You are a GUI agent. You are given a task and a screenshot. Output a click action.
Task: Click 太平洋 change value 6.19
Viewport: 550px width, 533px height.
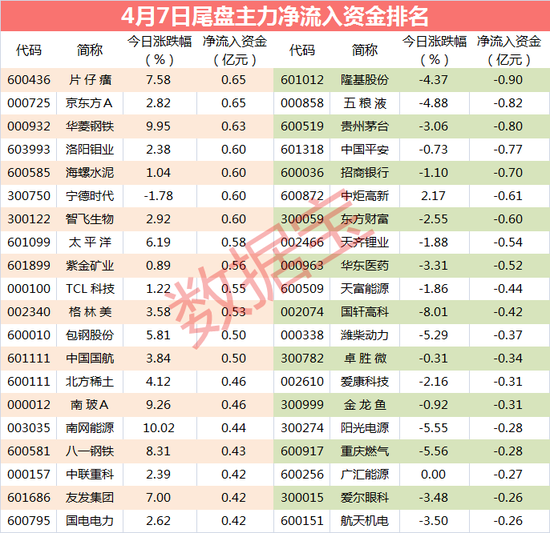click(x=158, y=242)
